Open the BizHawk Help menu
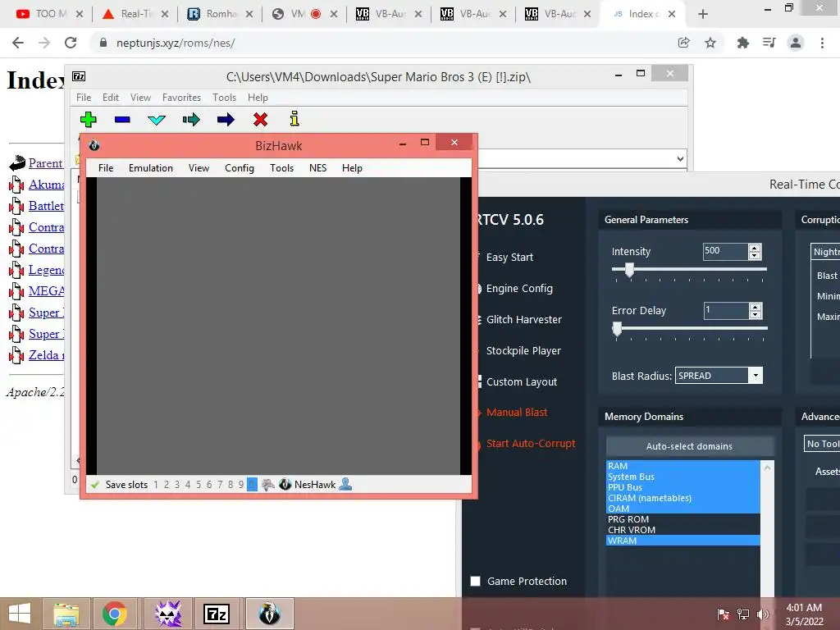Viewport: 840px width, 630px height. click(x=352, y=168)
